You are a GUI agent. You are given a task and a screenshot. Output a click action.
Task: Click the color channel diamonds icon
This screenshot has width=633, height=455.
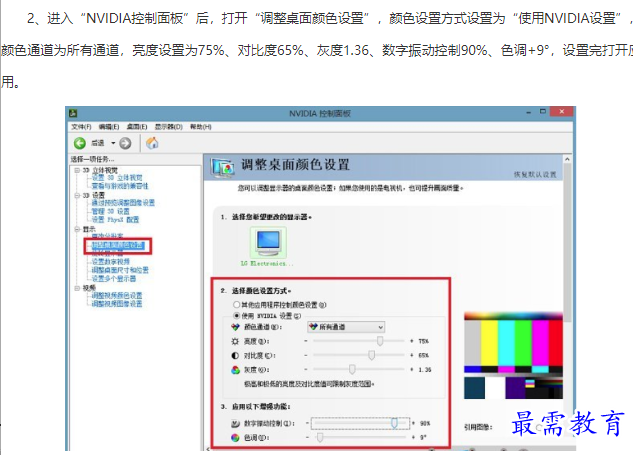coord(235,327)
